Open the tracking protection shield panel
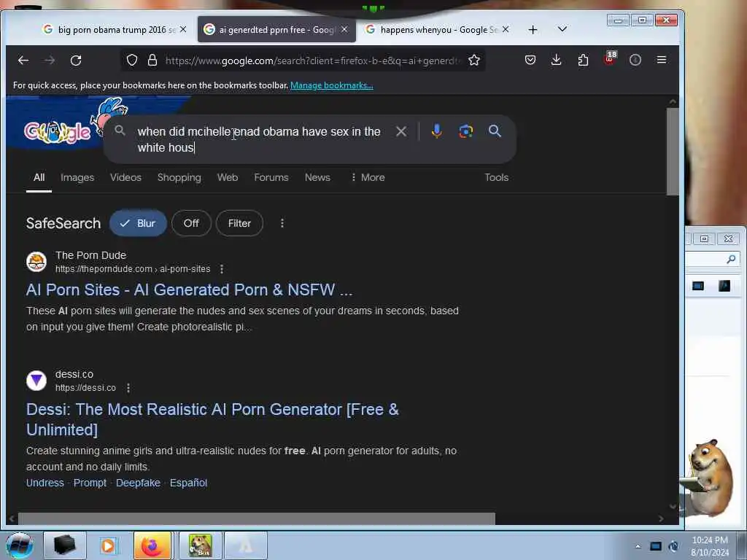 (x=132, y=60)
